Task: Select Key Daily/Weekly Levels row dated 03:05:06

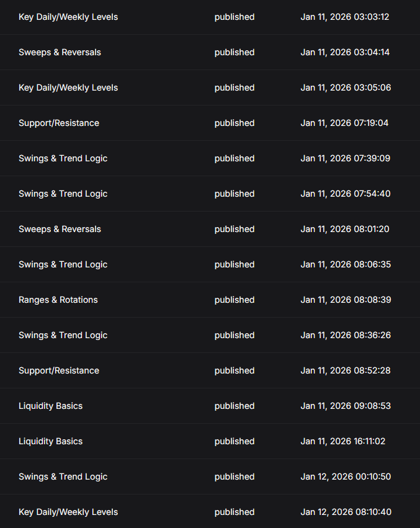Action: (68, 87)
